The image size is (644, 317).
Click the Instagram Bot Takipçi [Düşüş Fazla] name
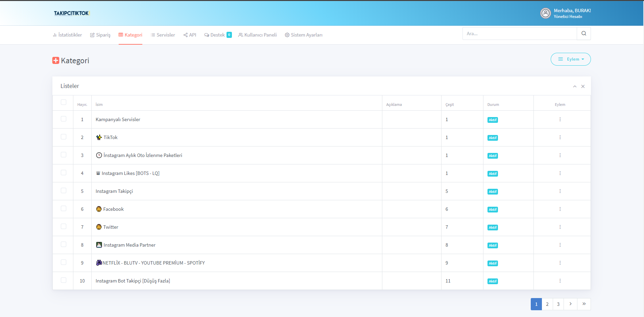coord(133,281)
